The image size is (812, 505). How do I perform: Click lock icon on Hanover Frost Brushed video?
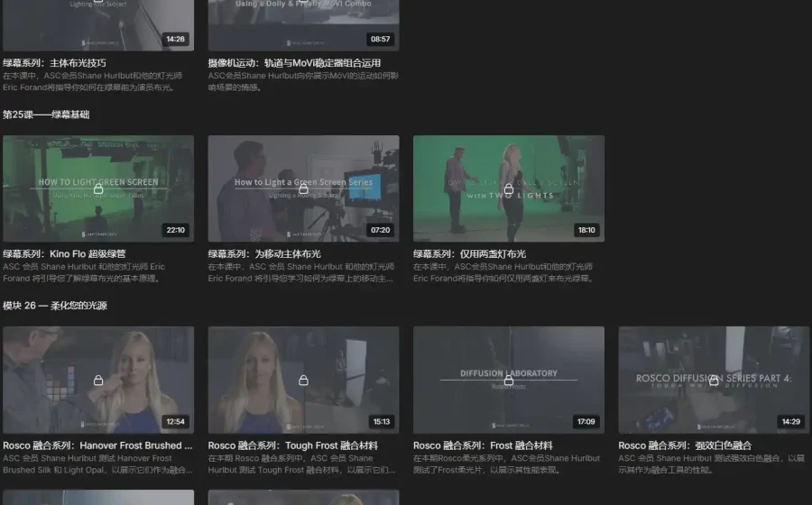click(x=98, y=381)
